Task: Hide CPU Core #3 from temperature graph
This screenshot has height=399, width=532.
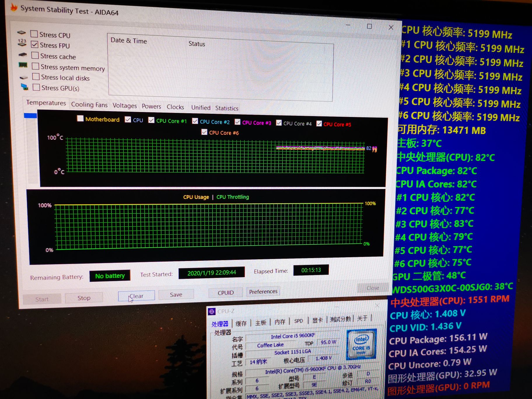Action: 237,122
